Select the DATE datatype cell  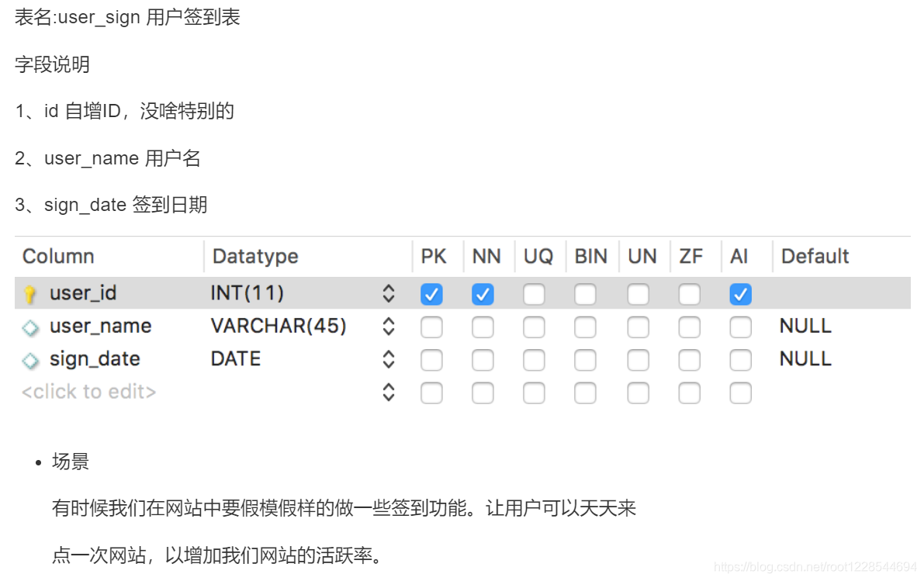pyautogui.click(x=236, y=359)
